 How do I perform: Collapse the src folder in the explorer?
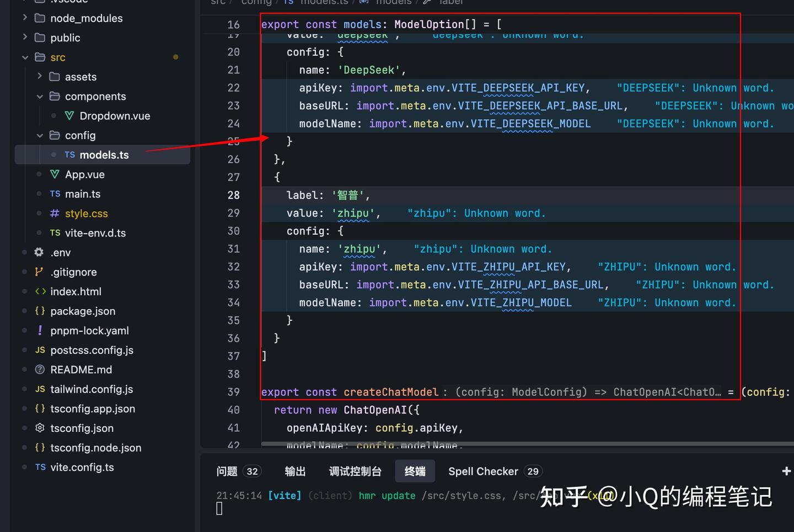tap(25, 57)
